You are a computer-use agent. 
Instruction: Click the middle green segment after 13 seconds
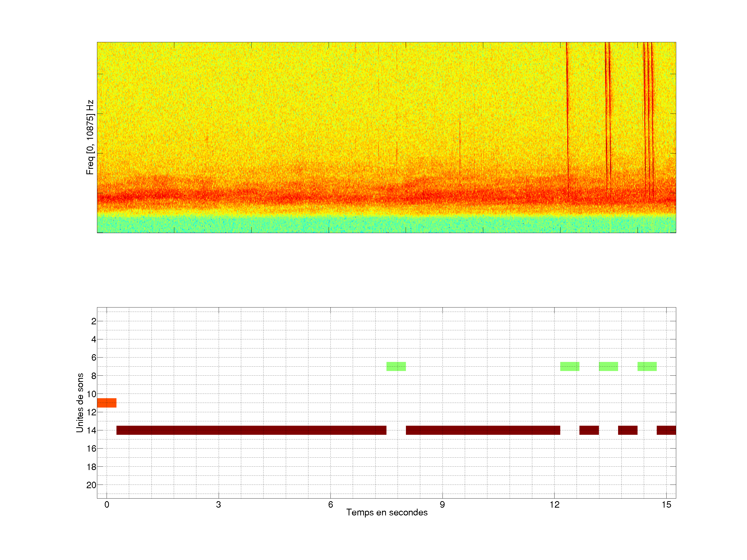click(x=608, y=366)
